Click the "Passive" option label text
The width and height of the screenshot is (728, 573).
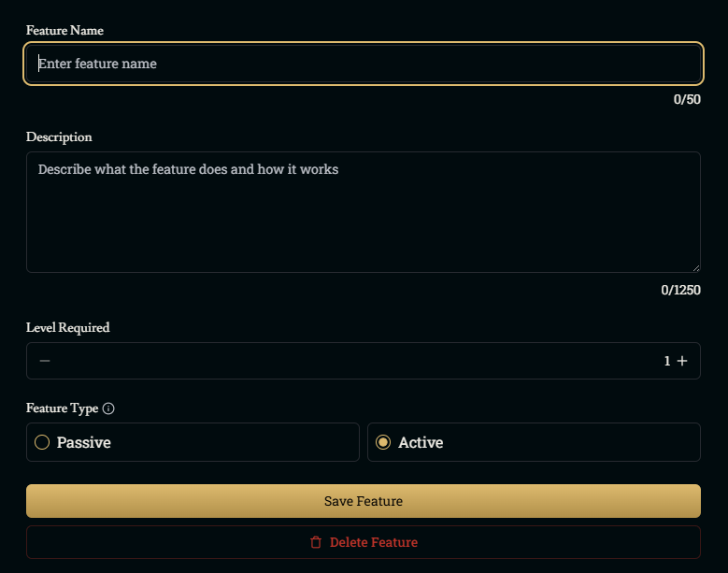click(84, 442)
